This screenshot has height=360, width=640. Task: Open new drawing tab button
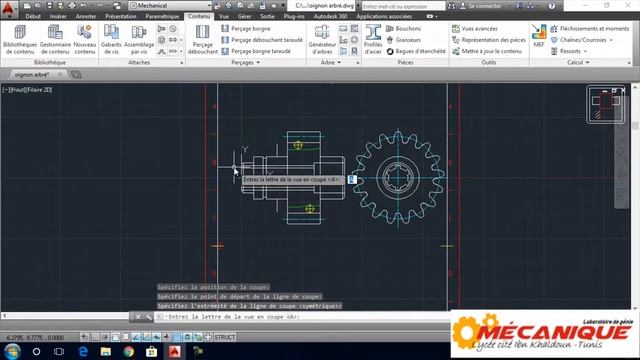(x=76, y=75)
